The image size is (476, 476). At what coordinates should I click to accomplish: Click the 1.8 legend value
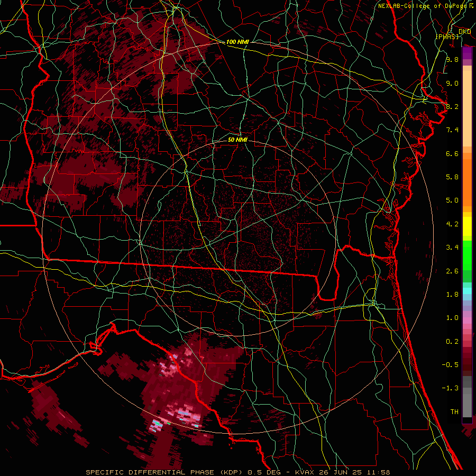tap(452, 295)
